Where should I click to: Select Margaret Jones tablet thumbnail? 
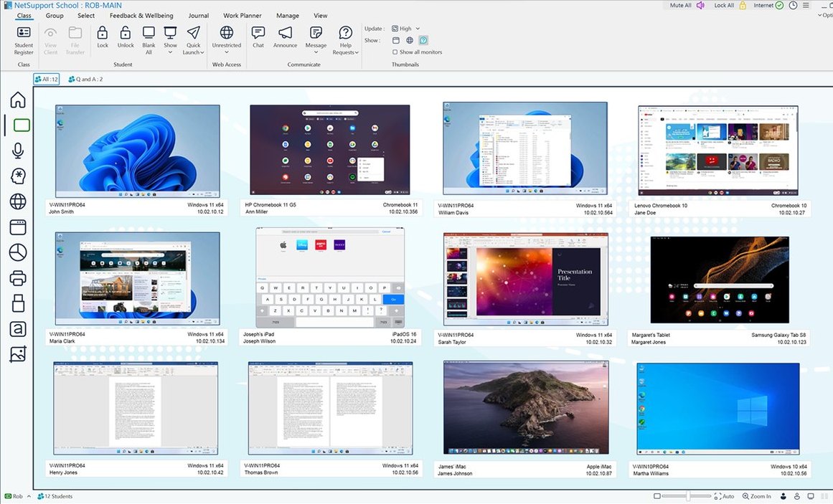point(720,280)
